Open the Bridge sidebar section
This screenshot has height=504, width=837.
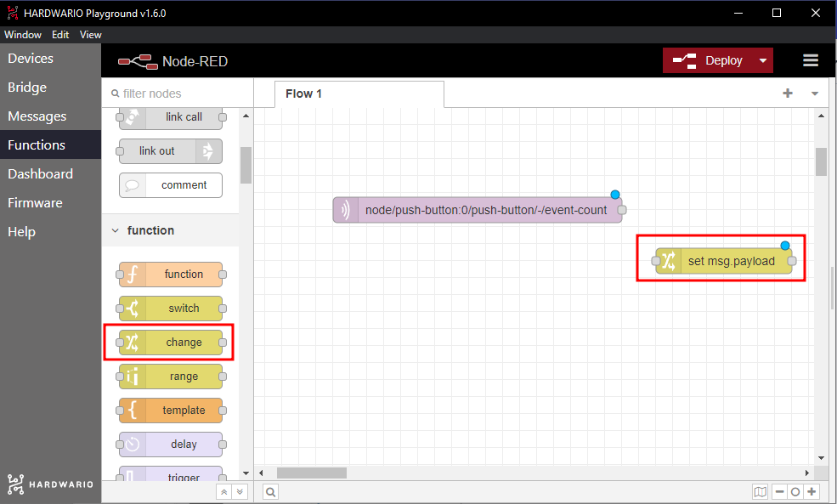point(50,87)
